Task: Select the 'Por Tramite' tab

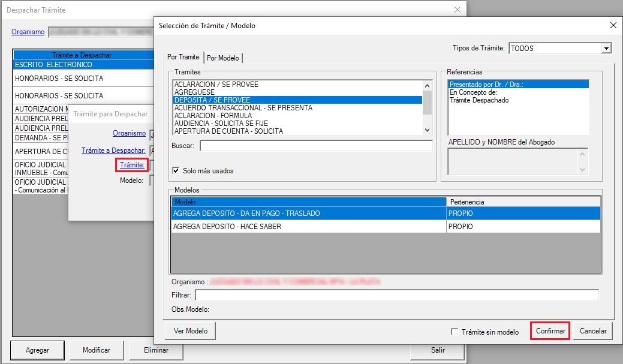Action: (183, 58)
